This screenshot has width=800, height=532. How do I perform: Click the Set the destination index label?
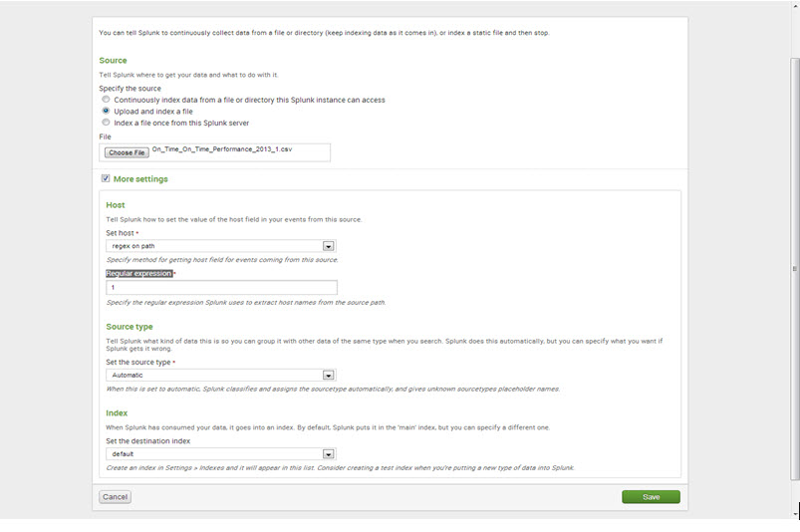(x=148, y=440)
